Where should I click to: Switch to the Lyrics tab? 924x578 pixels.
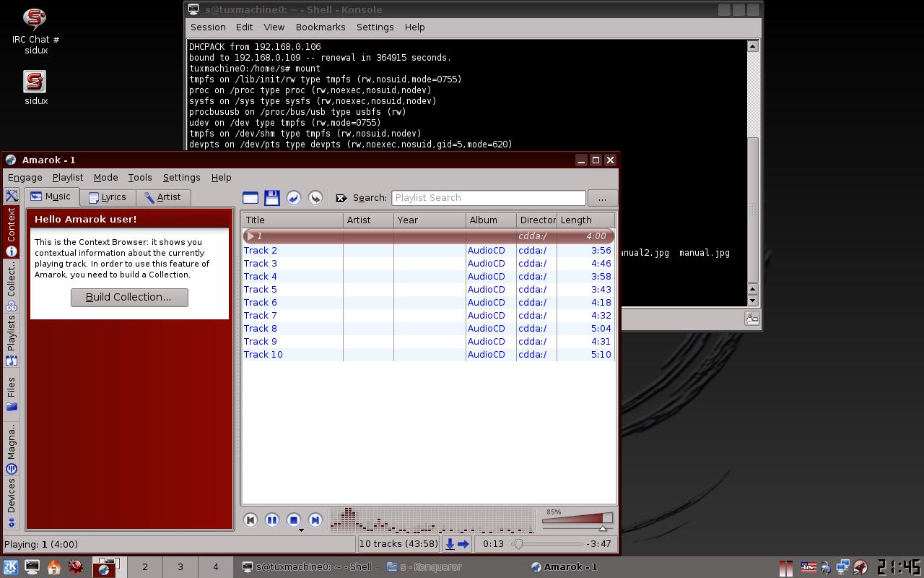pos(108,197)
